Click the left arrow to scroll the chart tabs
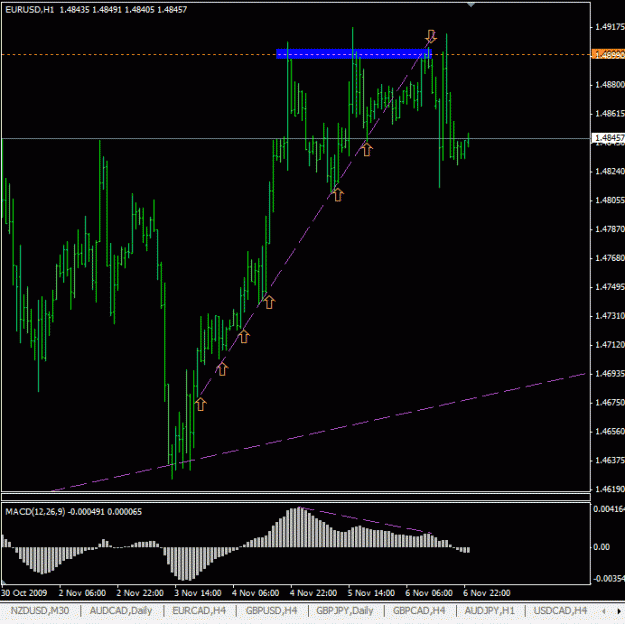The height and width of the screenshot is (624, 625). click(604, 611)
